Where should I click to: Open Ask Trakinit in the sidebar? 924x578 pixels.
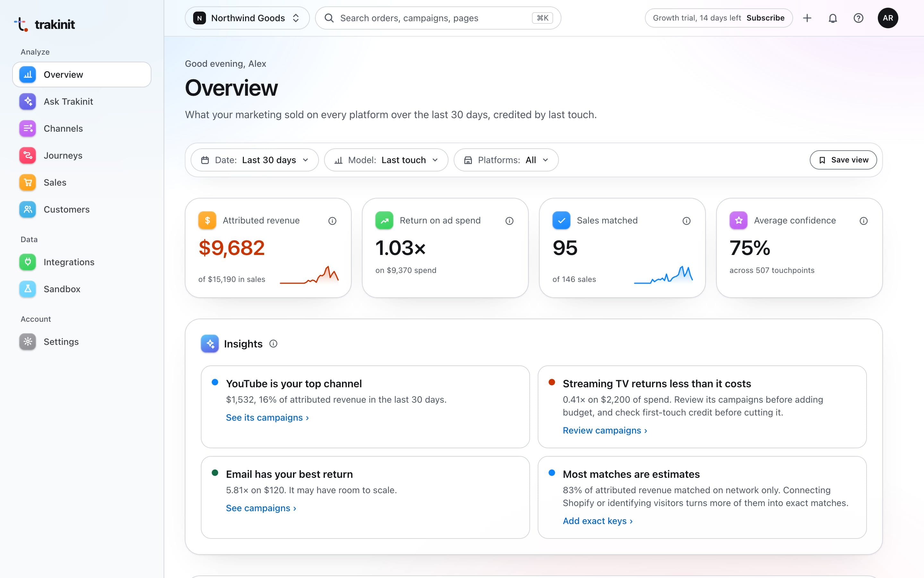pyautogui.click(x=82, y=102)
